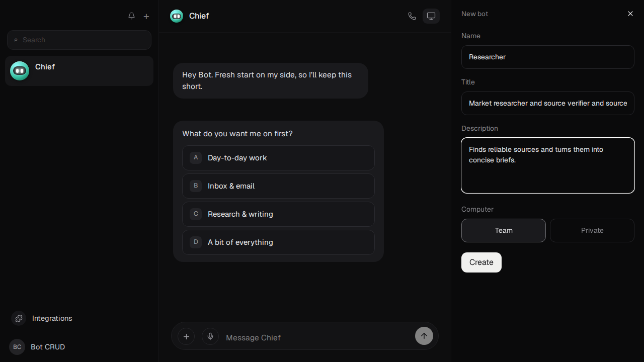This screenshot has height=362, width=644.
Task: Start a voice call with Chief
Action: pos(412,16)
